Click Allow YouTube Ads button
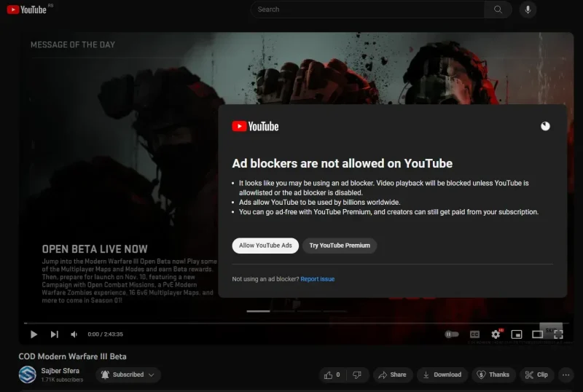Image resolution: width=583 pixels, height=392 pixels. pyautogui.click(x=265, y=246)
